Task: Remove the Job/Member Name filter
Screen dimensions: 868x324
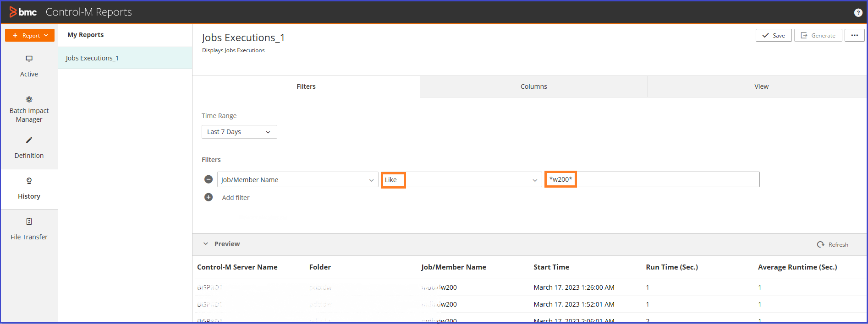Action: click(209, 179)
